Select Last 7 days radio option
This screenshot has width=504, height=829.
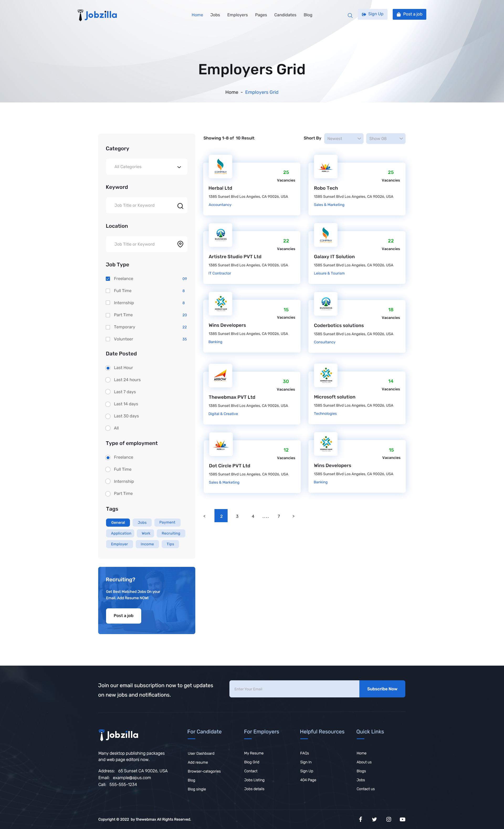tap(108, 392)
